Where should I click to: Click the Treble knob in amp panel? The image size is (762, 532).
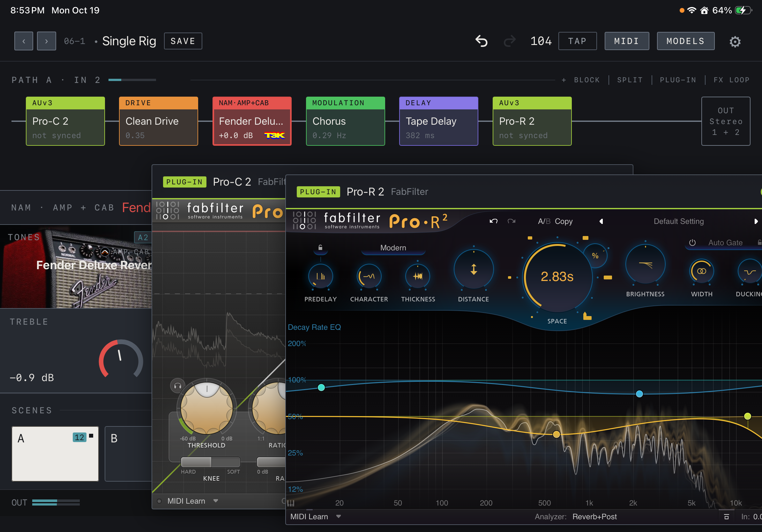tap(121, 359)
